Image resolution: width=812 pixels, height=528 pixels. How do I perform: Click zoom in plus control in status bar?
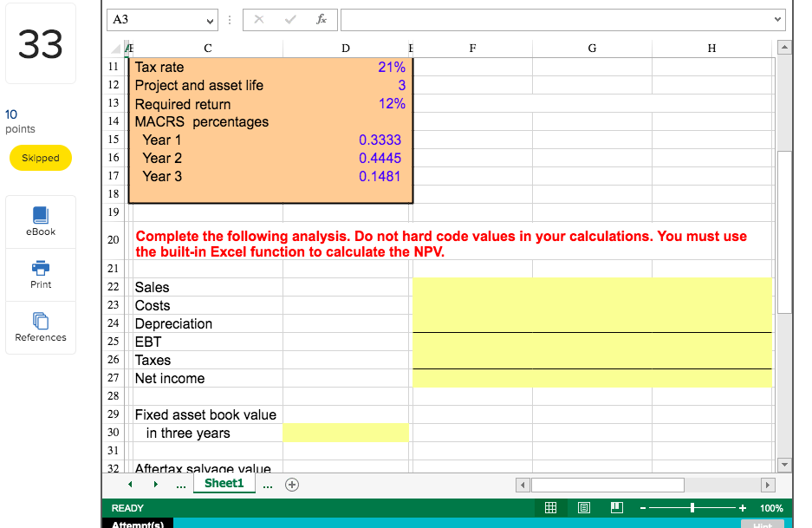pos(741,507)
